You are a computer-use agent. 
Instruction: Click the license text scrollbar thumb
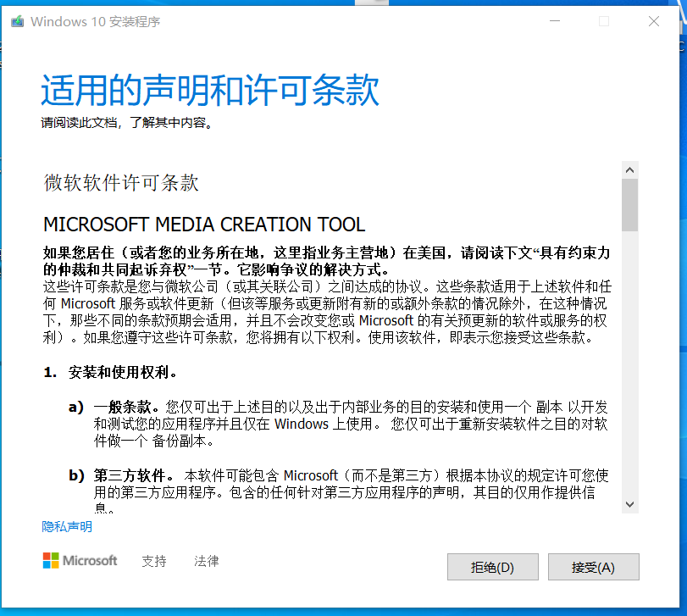coord(630,204)
